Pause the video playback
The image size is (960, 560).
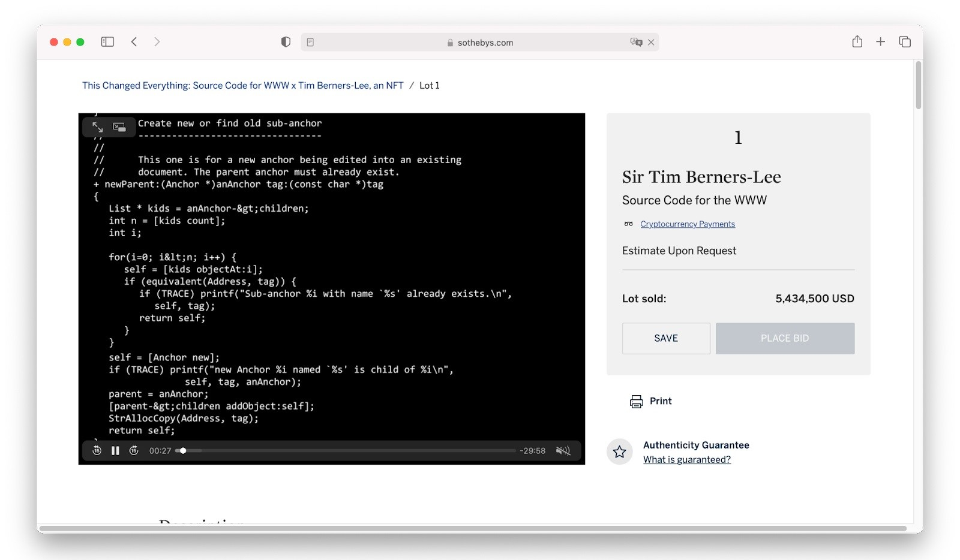[115, 451]
